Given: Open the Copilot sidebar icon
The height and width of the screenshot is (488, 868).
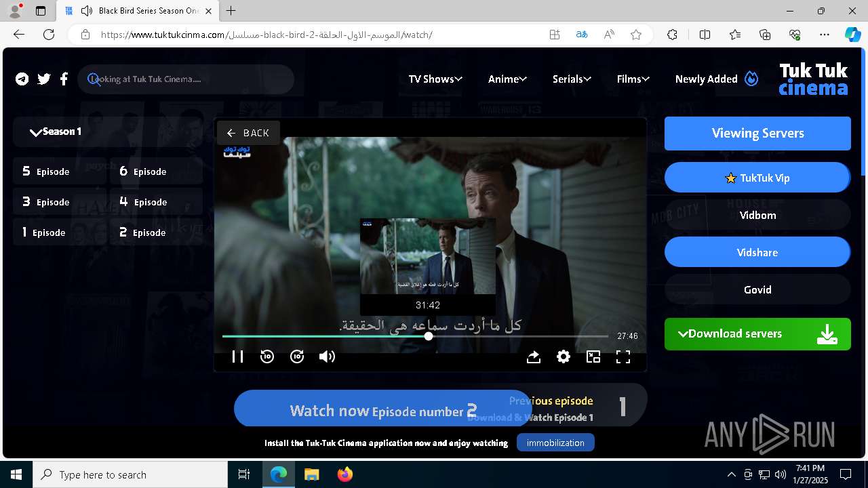Looking at the screenshot, I should [852, 35].
